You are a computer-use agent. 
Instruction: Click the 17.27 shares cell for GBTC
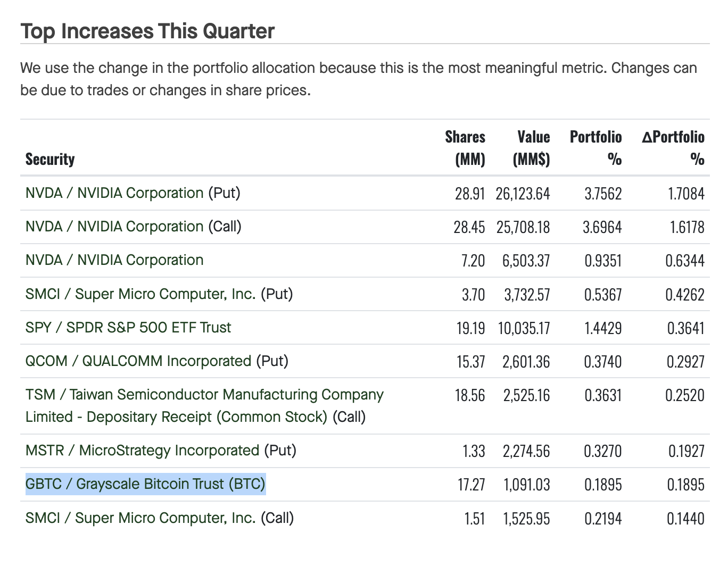point(471,485)
